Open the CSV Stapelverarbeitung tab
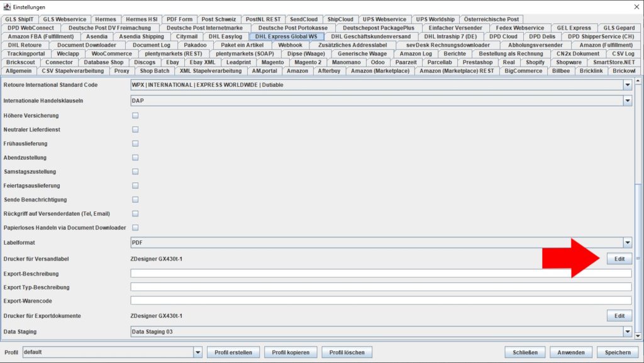The width and height of the screenshot is (644, 363). (73, 71)
